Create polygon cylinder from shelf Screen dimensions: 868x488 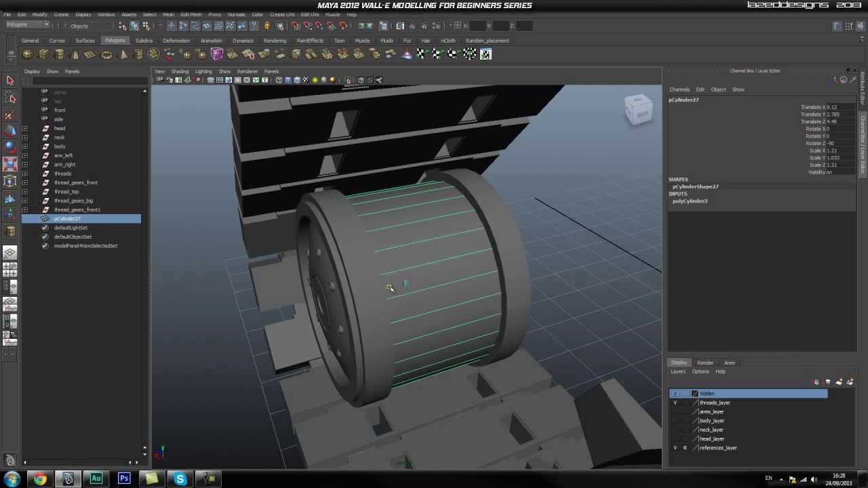[59, 54]
